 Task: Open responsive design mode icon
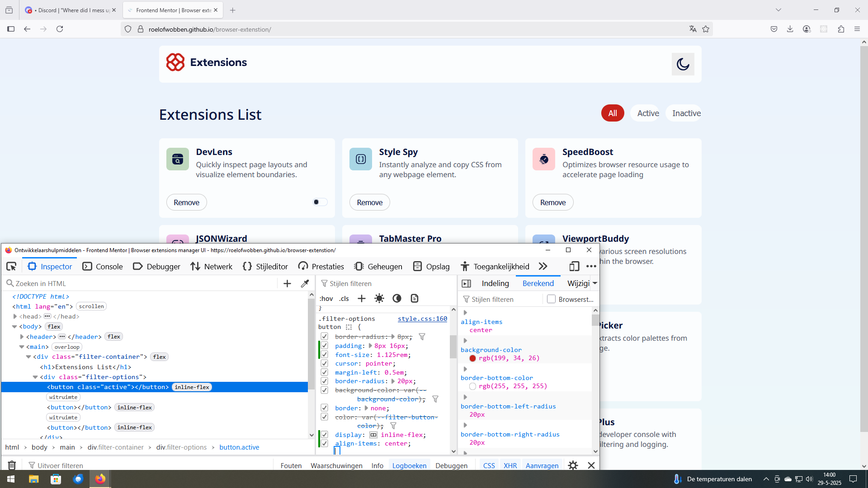pos(574,267)
